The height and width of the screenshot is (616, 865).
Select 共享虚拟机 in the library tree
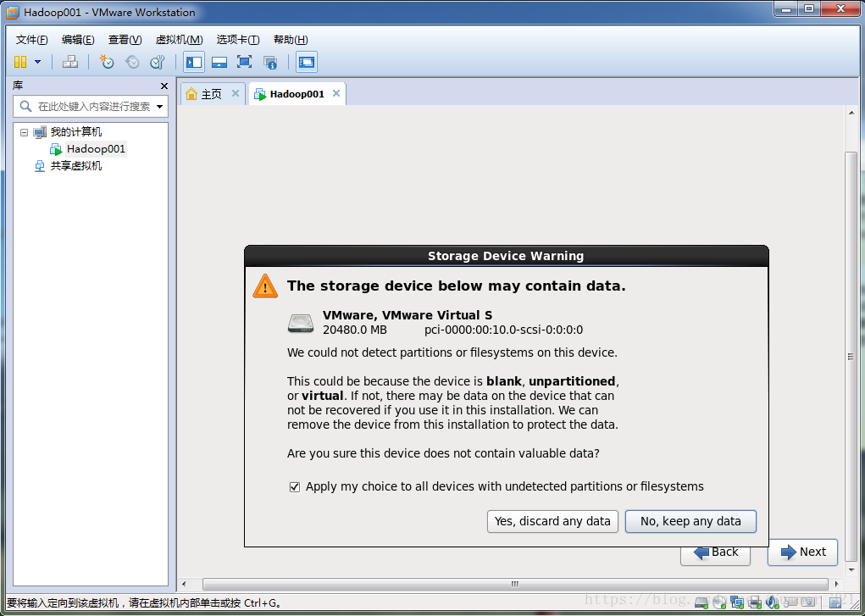(x=76, y=165)
